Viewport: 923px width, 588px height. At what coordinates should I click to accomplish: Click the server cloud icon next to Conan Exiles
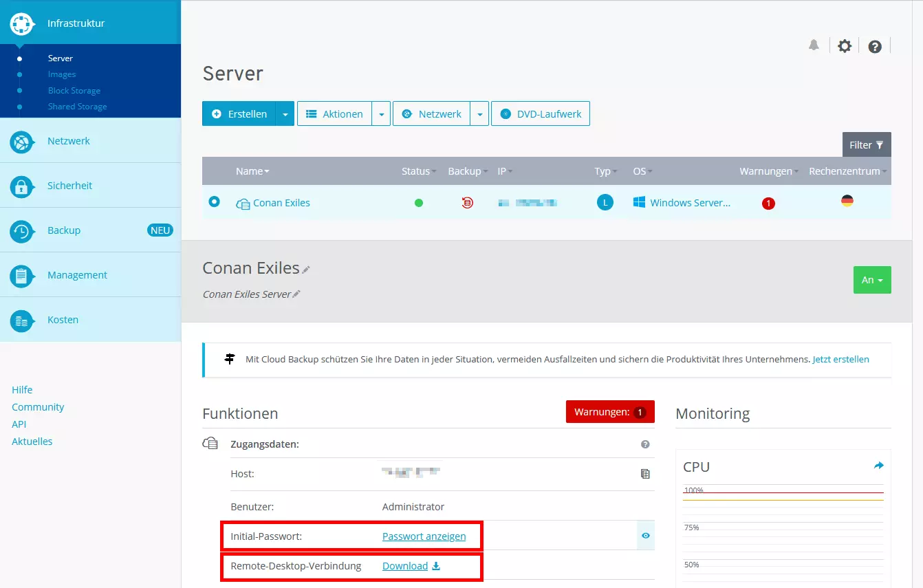[x=243, y=204]
